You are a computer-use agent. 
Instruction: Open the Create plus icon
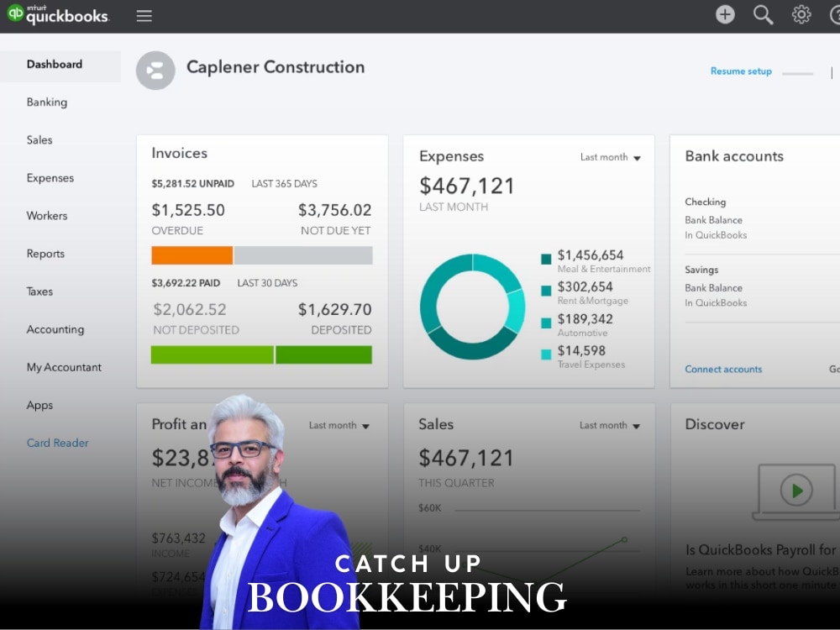pyautogui.click(x=725, y=14)
